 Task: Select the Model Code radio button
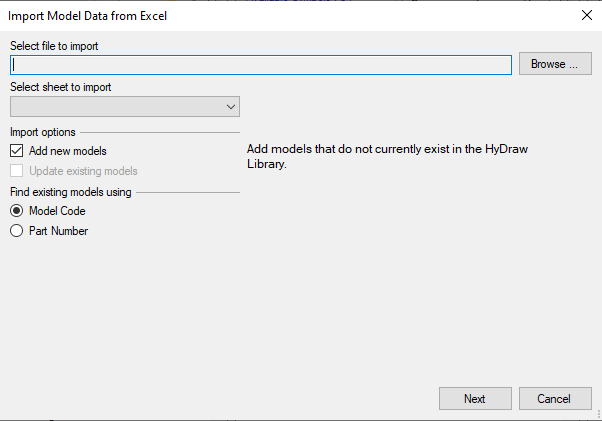[x=17, y=211]
